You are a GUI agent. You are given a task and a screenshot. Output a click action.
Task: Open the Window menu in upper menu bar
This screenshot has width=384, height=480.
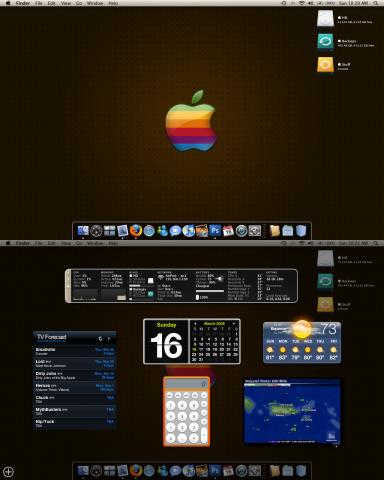coord(95,3)
